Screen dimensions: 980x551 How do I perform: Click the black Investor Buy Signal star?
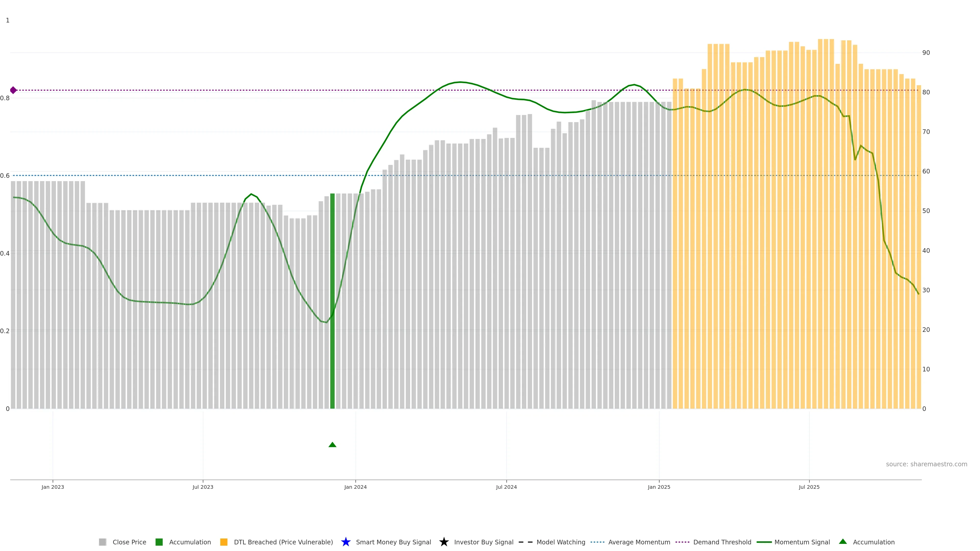pos(444,542)
